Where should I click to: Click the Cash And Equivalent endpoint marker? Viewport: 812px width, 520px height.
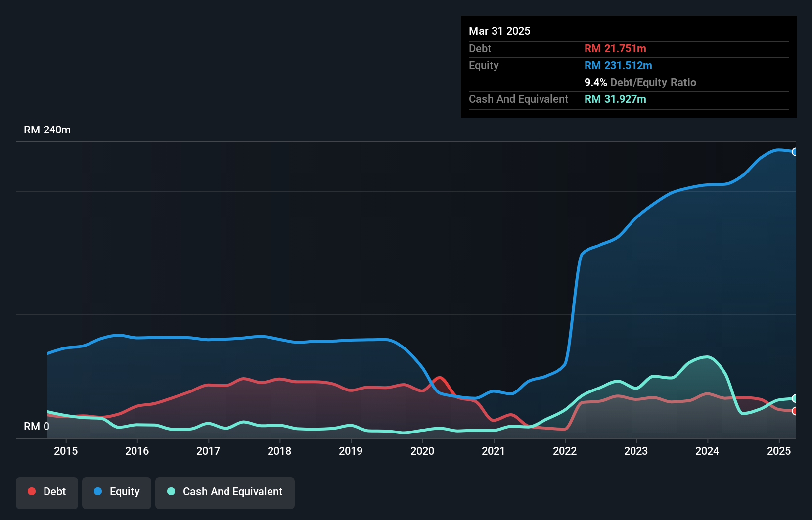[x=795, y=398]
